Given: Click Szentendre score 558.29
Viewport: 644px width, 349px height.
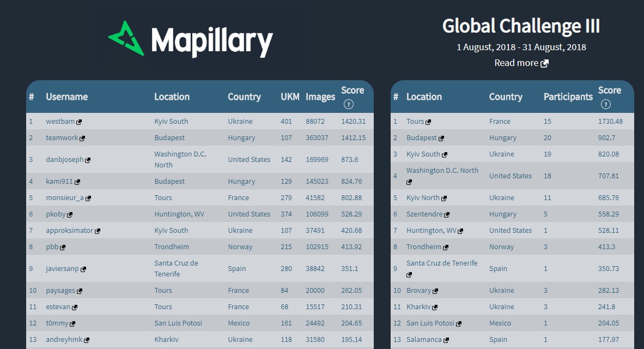Looking at the screenshot, I should point(609,214).
